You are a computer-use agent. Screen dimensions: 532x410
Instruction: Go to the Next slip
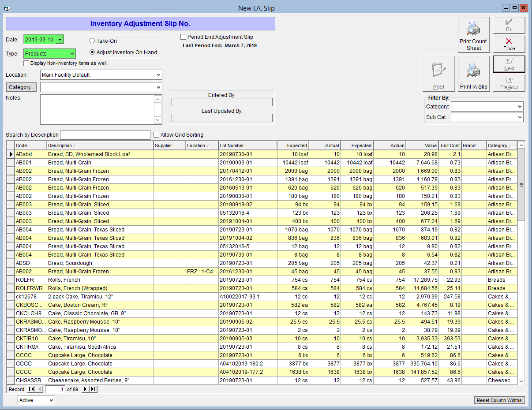(509, 64)
